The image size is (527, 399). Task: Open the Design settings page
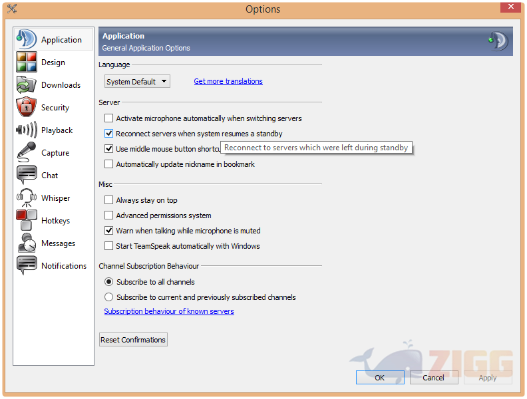tap(53, 62)
